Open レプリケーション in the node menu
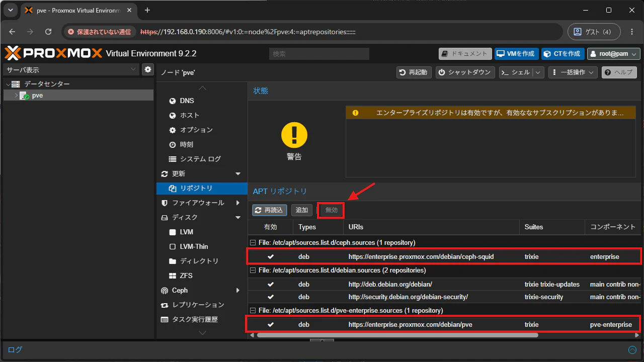 point(192,305)
